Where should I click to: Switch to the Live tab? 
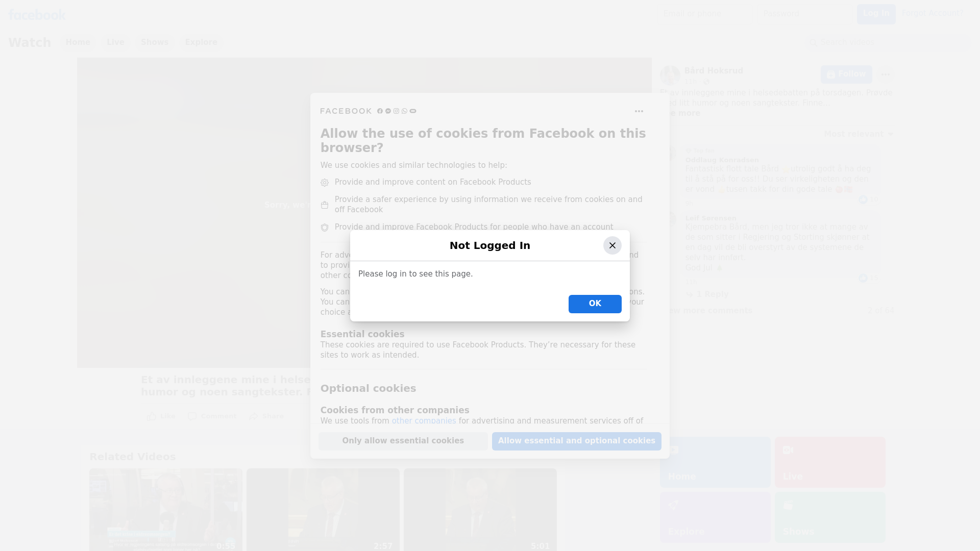(x=115, y=42)
